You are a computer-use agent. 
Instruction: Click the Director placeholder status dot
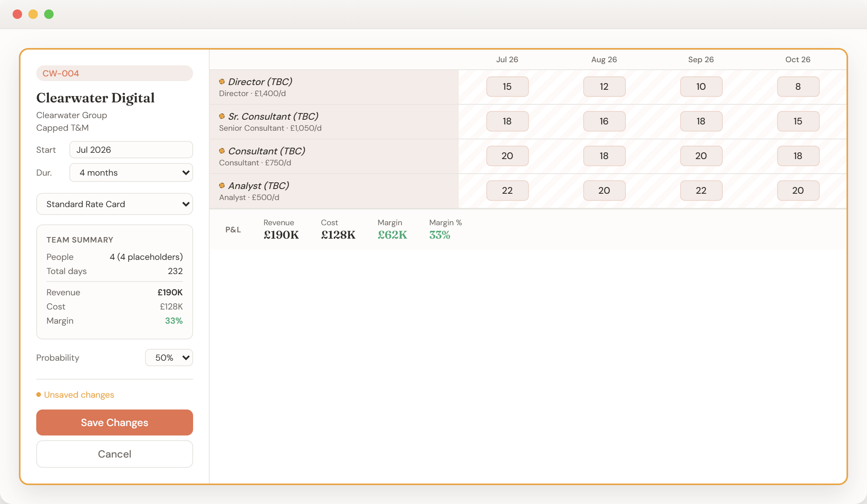point(222,82)
